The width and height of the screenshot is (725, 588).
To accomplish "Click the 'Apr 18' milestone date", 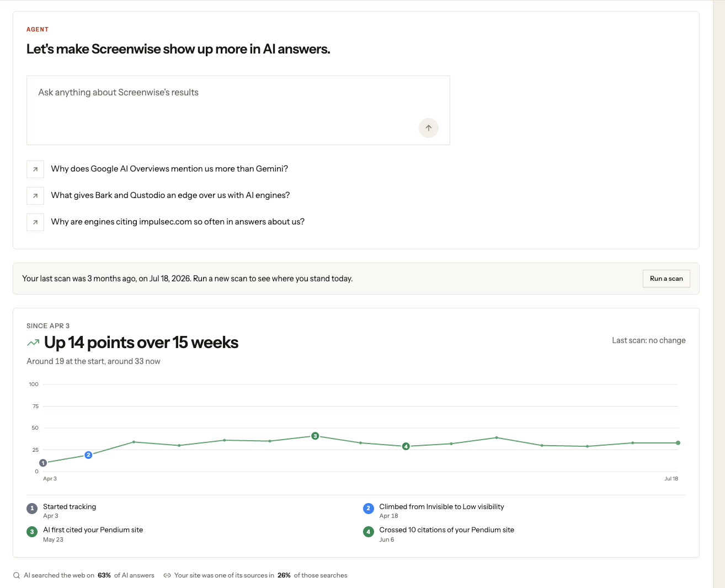I will pos(388,516).
